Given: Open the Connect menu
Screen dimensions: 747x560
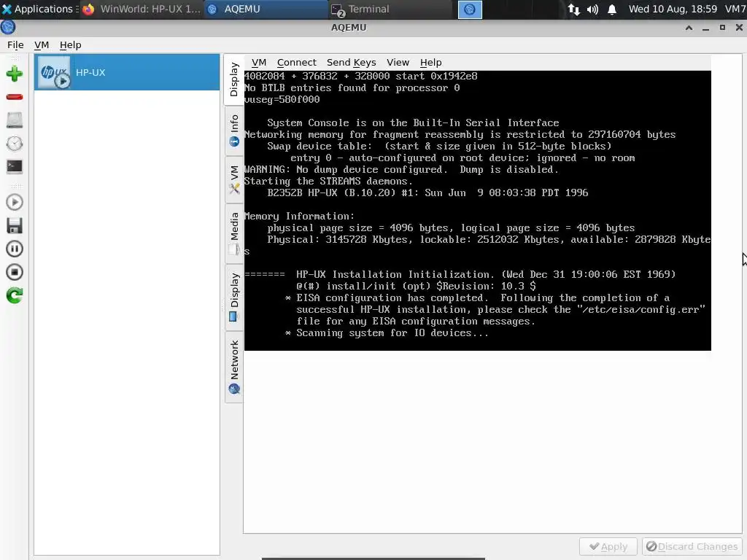Looking at the screenshot, I should (296, 63).
